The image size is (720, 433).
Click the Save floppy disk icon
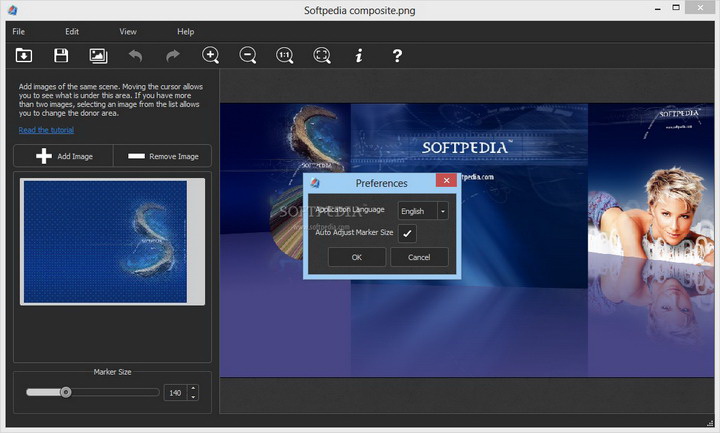61,56
